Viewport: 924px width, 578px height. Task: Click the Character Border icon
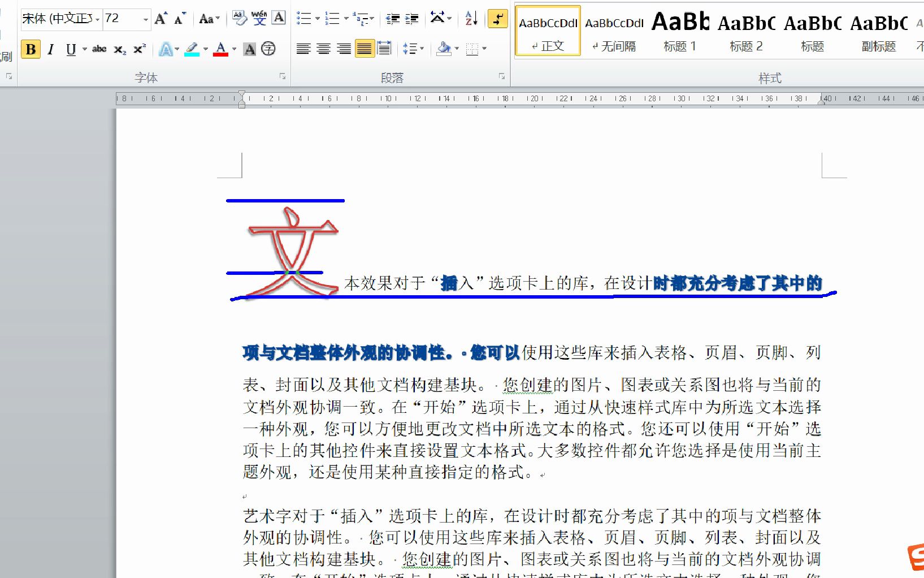tap(279, 18)
